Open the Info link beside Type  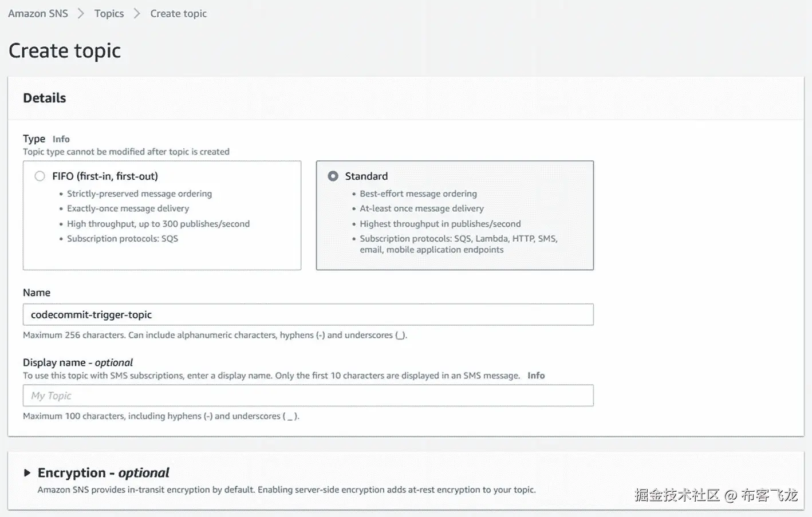[x=61, y=139]
